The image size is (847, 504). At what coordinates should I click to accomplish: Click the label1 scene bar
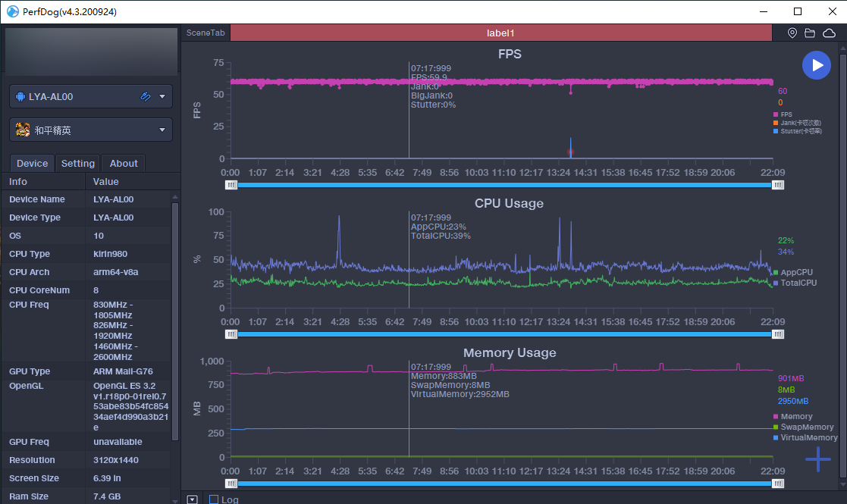(x=500, y=33)
